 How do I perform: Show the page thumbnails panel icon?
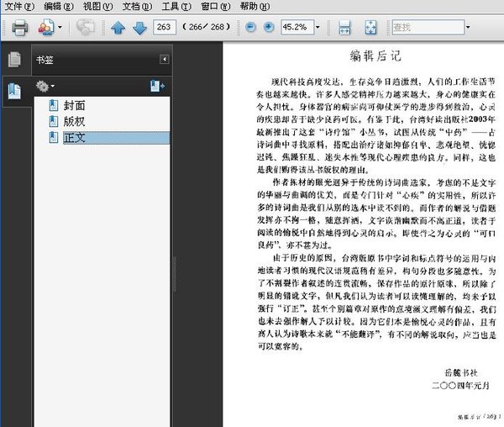coord(14,60)
